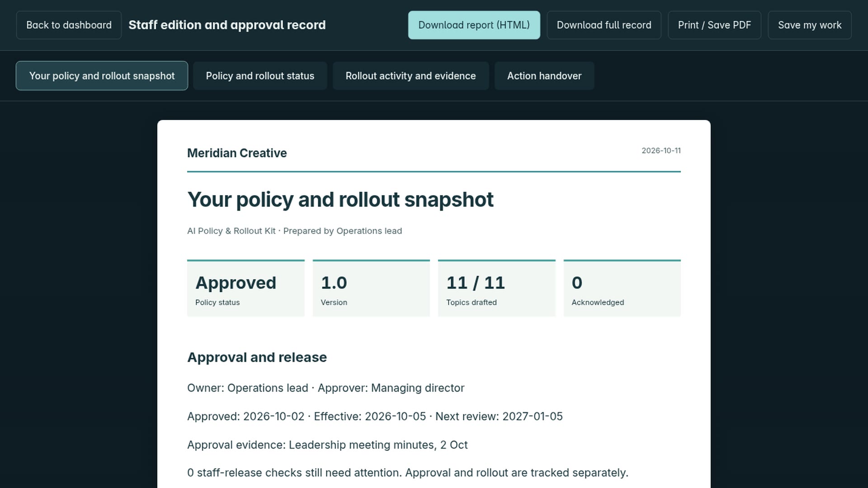Select the Version 1.0 card
868x488 pixels.
(x=371, y=288)
